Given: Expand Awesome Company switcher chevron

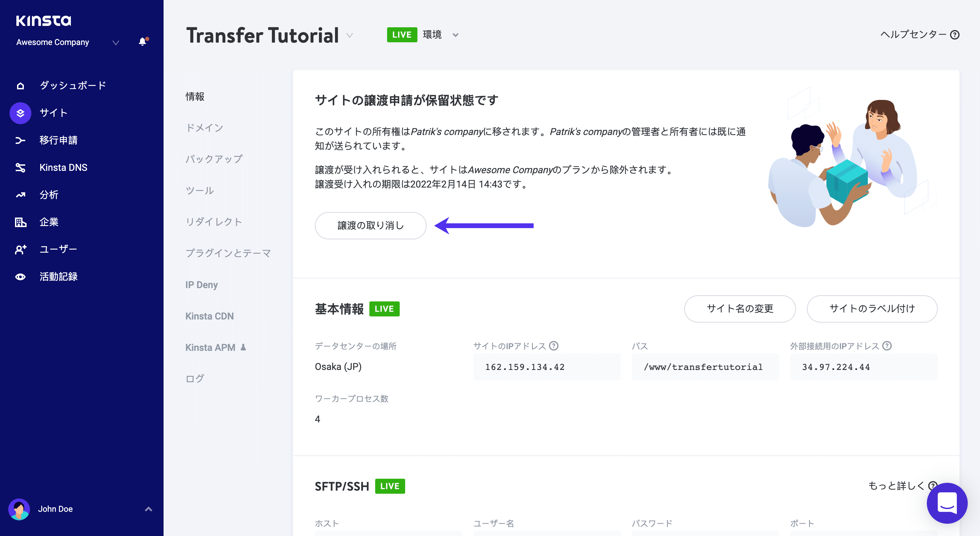Looking at the screenshot, I should [x=116, y=42].
